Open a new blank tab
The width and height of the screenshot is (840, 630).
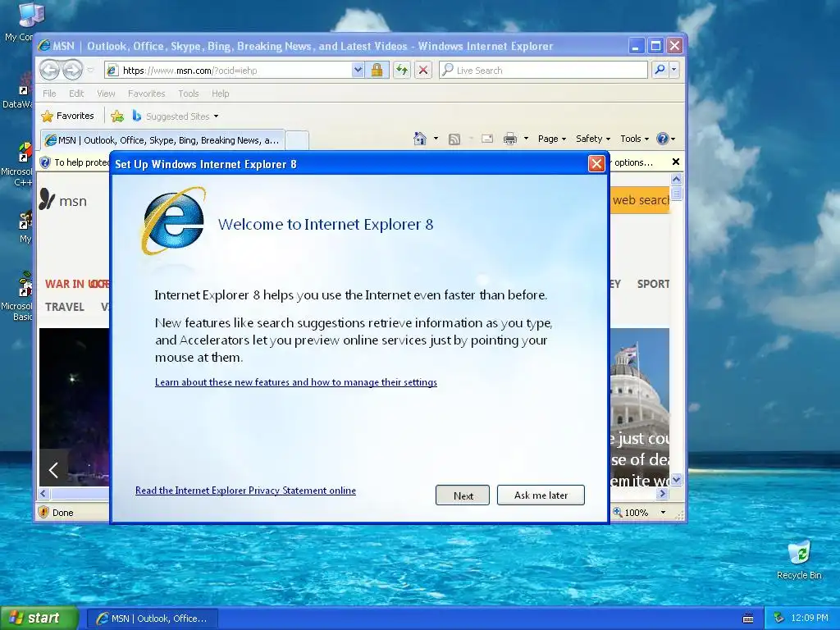pyautogui.click(x=297, y=140)
